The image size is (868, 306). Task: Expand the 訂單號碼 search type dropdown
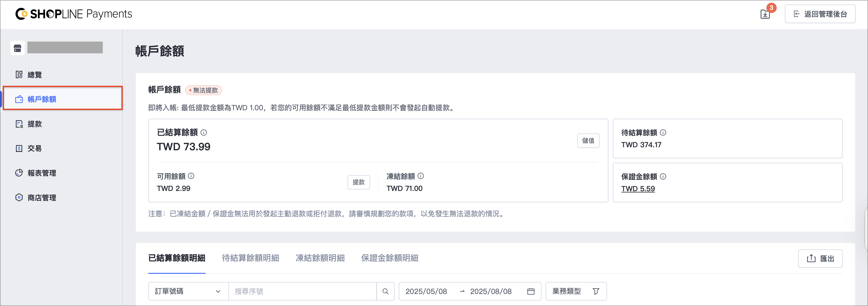188,291
